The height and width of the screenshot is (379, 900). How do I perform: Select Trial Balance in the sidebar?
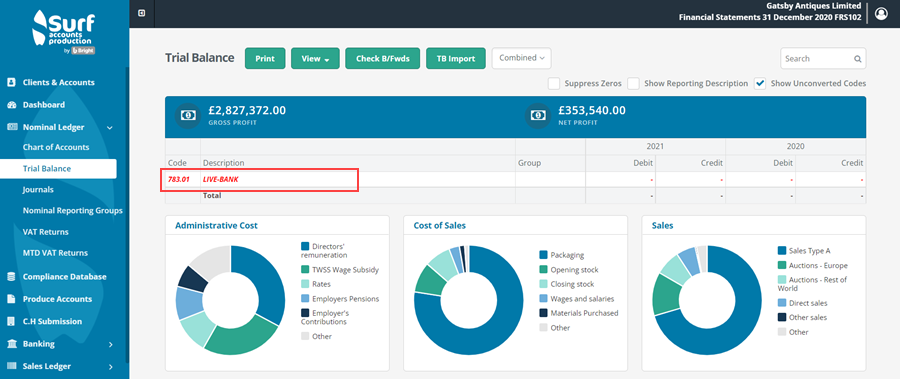click(58, 169)
